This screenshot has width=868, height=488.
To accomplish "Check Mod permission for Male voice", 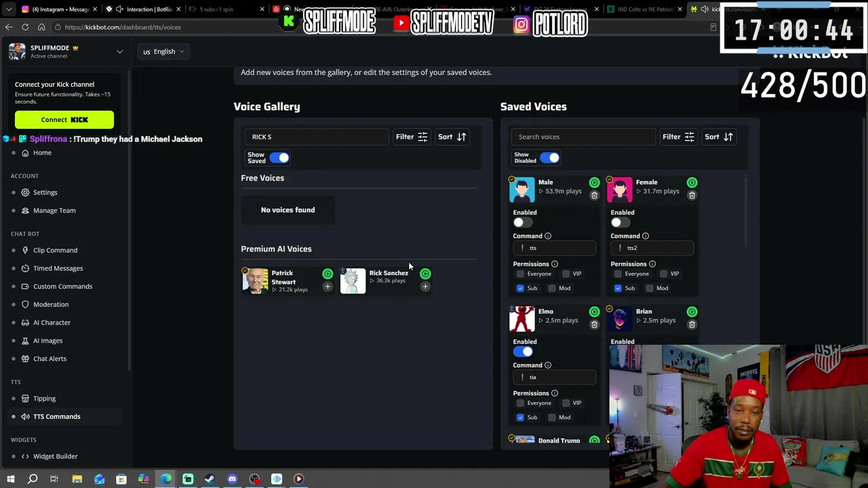I will coord(552,288).
